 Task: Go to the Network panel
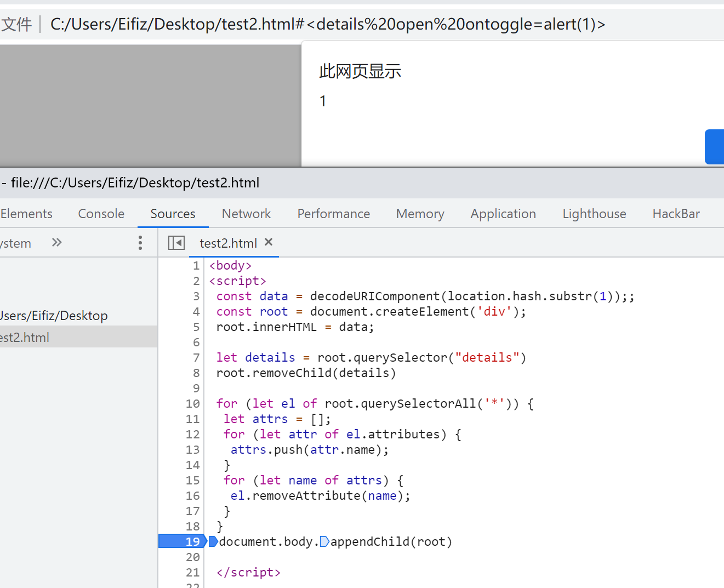tap(246, 214)
